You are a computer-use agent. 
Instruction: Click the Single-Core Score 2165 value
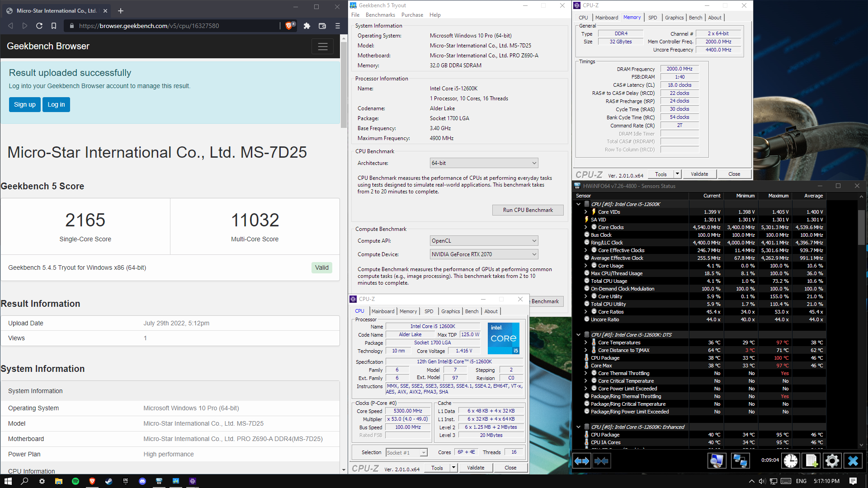85,220
